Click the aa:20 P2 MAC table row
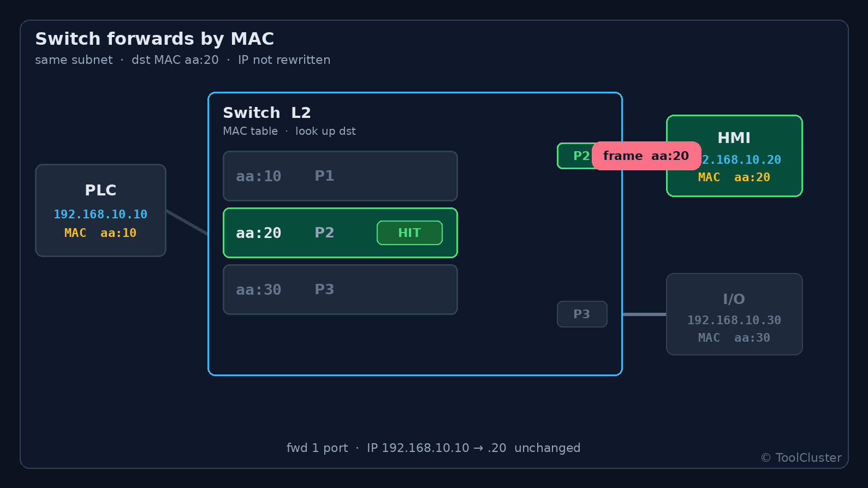Screen dimensions: 868x488 (340, 233)
